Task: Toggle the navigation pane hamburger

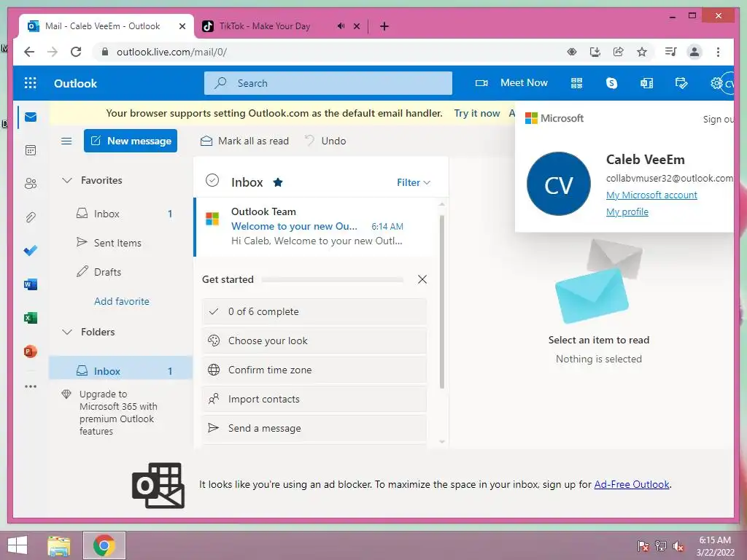Action: pos(66,141)
